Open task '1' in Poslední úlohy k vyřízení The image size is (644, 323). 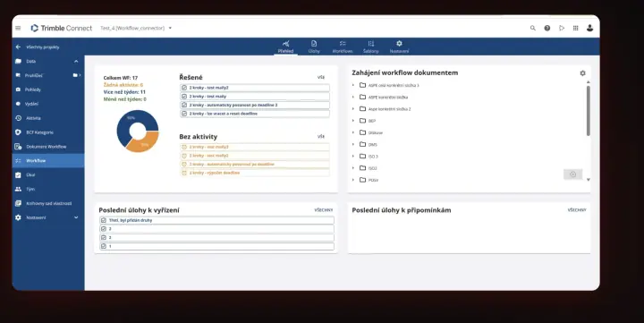click(x=216, y=247)
